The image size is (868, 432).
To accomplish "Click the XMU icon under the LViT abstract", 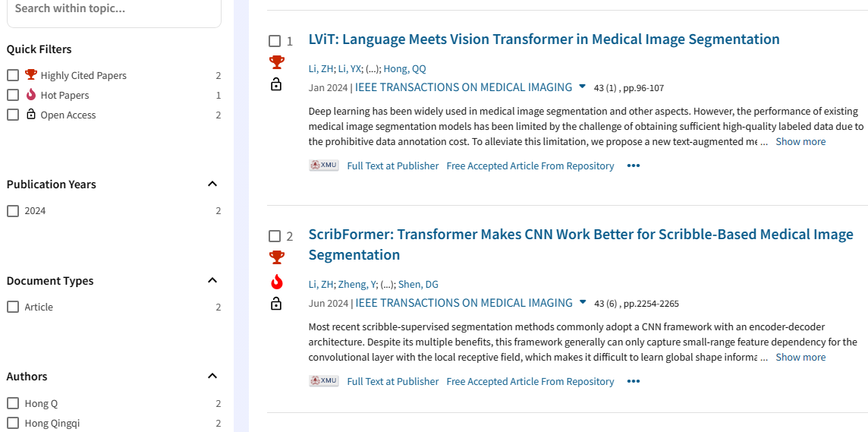I will point(324,166).
